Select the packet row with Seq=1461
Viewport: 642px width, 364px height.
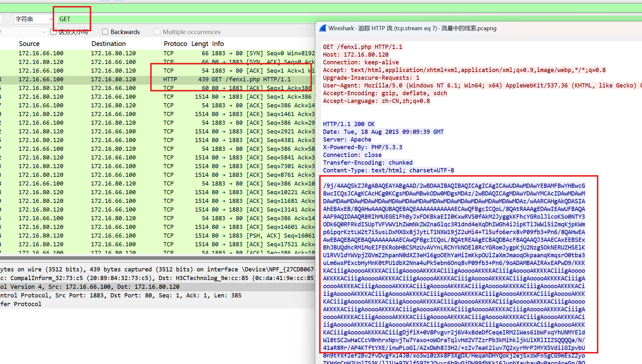pyautogui.click(x=158, y=114)
